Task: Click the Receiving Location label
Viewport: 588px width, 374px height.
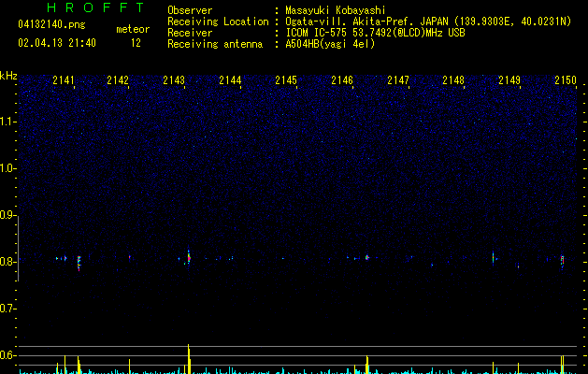Action: click(x=218, y=22)
